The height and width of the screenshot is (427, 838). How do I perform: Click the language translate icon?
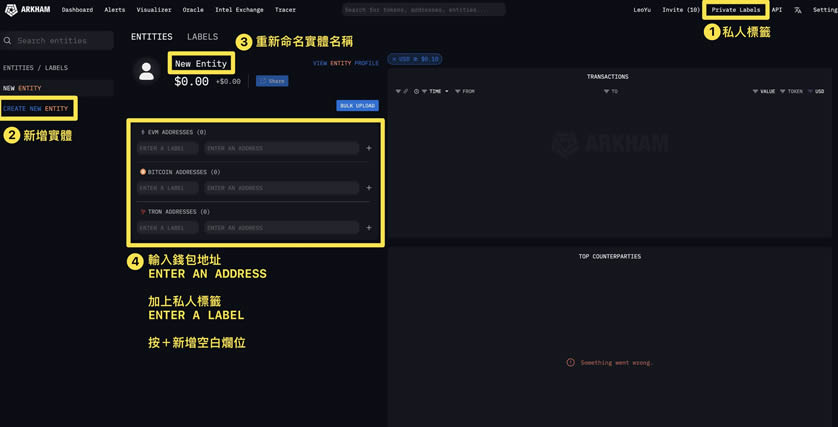pos(798,10)
